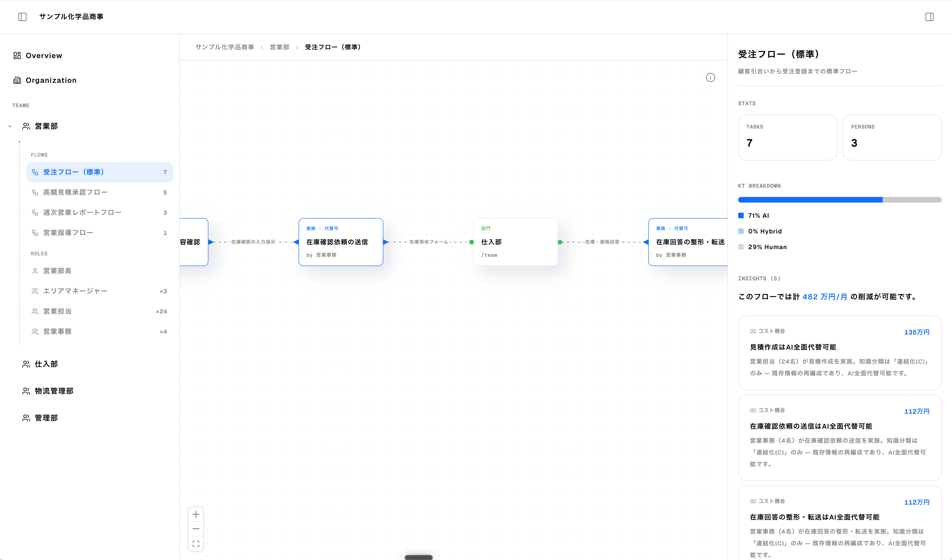This screenshot has height=560, width=952.
Task: Expand the 管理部 team
Action: click(x=46, y=418)
